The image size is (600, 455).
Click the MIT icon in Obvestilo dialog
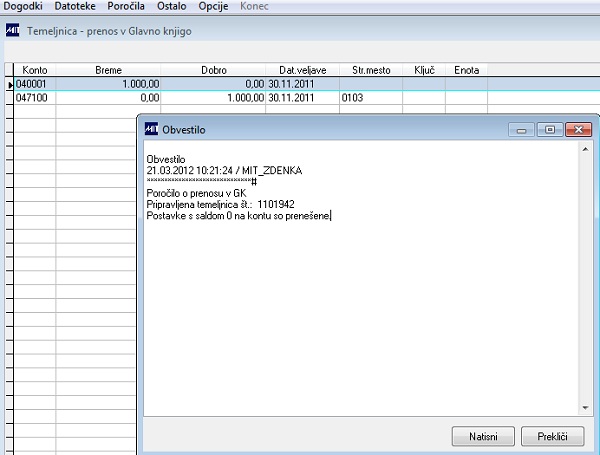(x=152, y=129)
